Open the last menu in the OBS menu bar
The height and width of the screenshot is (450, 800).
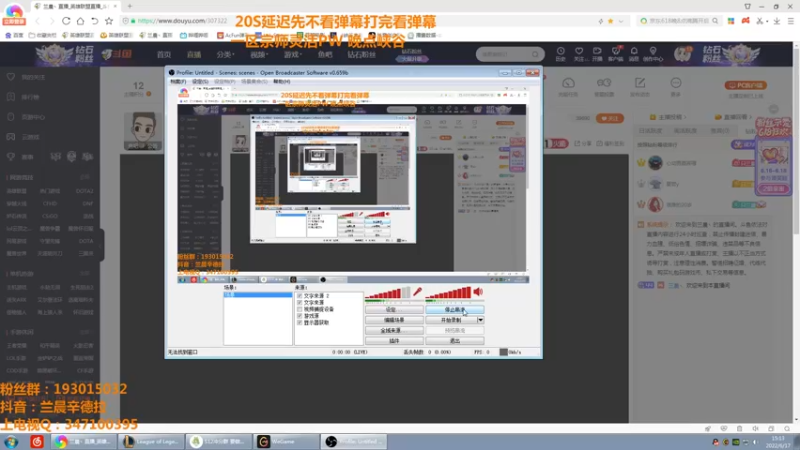tap(282, 82)
